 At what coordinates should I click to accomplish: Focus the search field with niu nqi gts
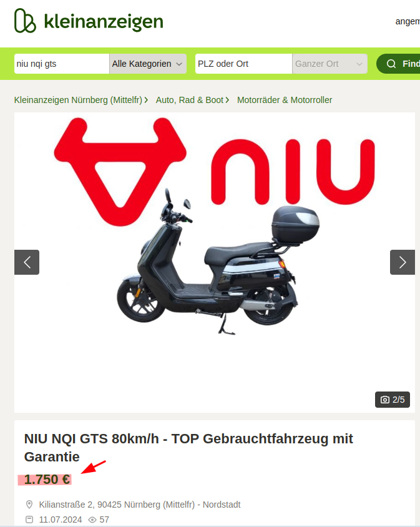point(62,64)
